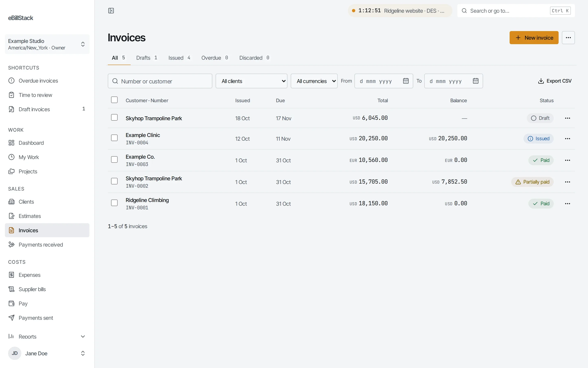Open Payments sent paper-plane icon
Viewport: 588px width, 368px height.
click(x=11, y=318)
